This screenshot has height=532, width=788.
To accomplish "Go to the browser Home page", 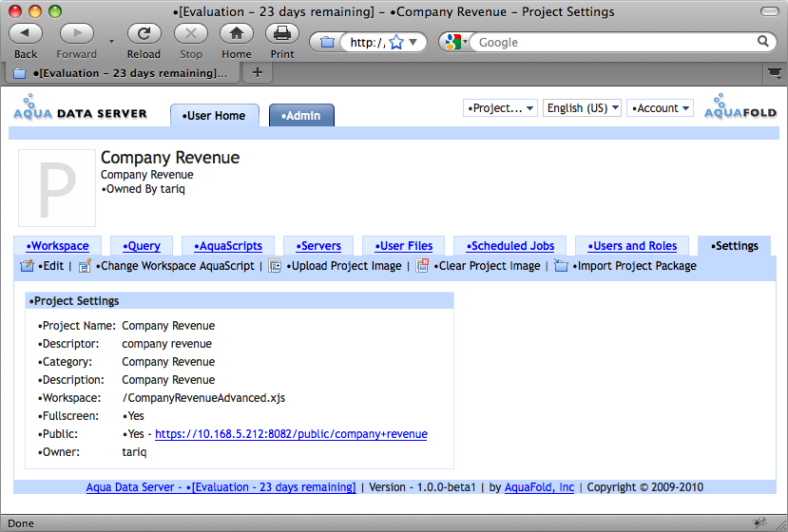I will 236,33.
